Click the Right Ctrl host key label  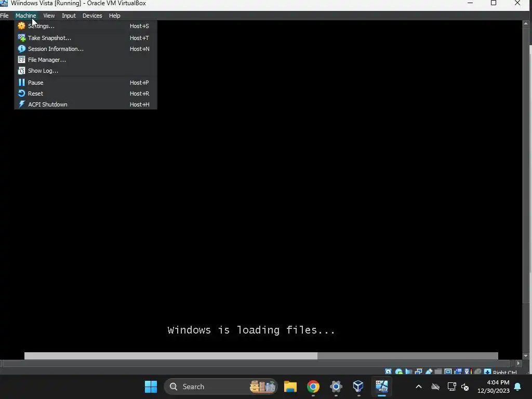[505, 372]
